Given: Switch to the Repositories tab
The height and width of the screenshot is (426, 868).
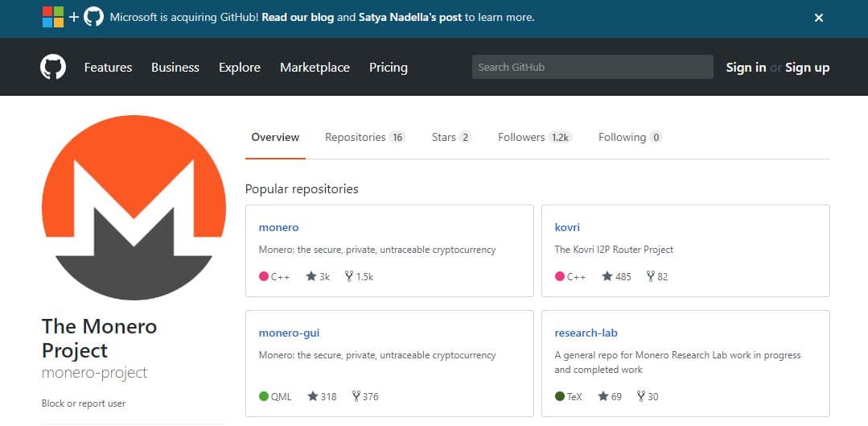Looking at the screenshot, I should (364, 138).
